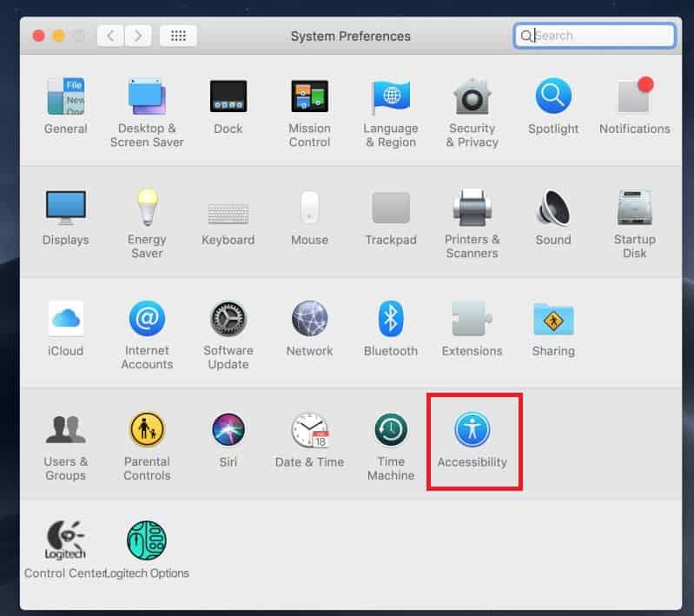
Task: Click the Show All grid button
Action: coord(178,36)
